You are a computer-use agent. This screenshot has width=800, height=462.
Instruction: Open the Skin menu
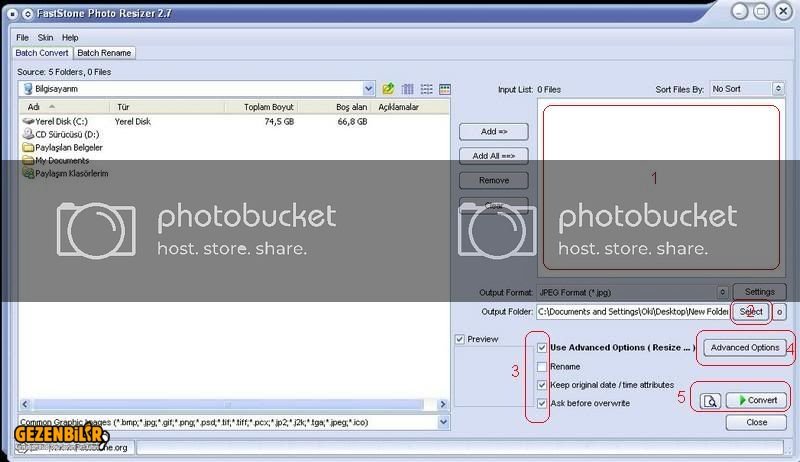tap(45, 37)
